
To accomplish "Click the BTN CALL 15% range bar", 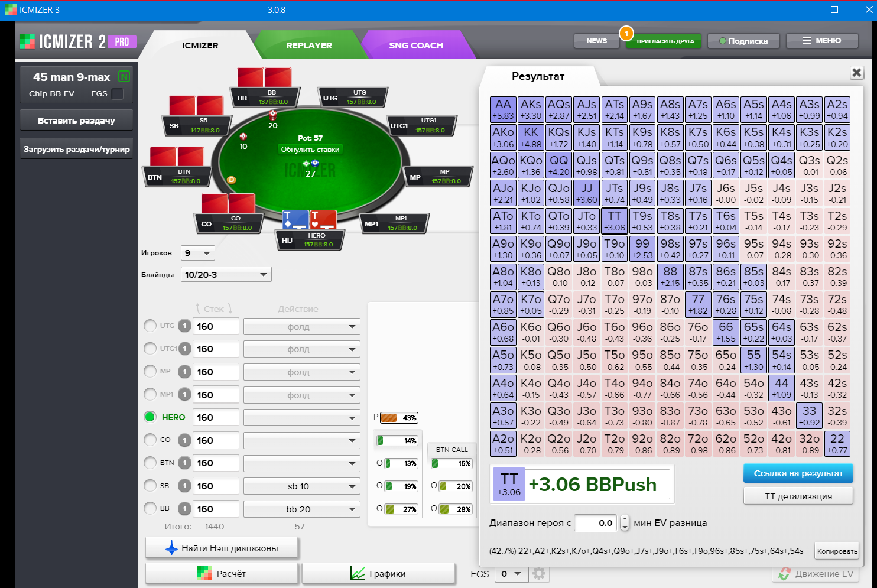I will point(452,463).
